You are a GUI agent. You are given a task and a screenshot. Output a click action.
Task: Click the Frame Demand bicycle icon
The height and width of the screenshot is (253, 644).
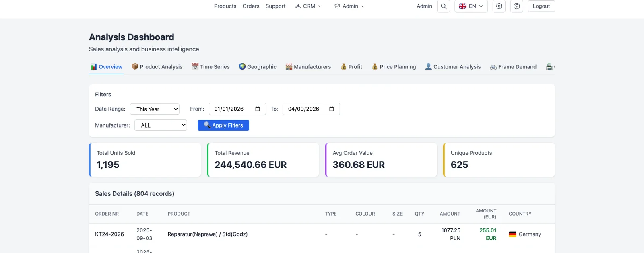493,67
